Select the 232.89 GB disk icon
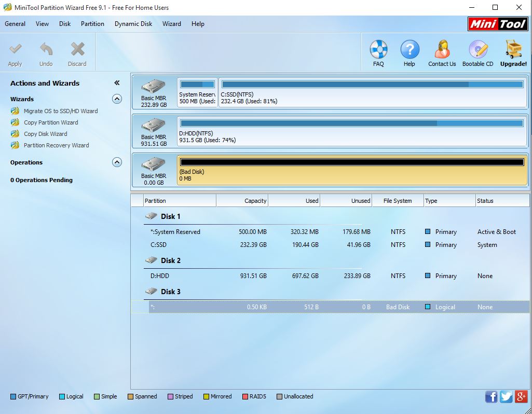The image size is (532, 414). 154,86
